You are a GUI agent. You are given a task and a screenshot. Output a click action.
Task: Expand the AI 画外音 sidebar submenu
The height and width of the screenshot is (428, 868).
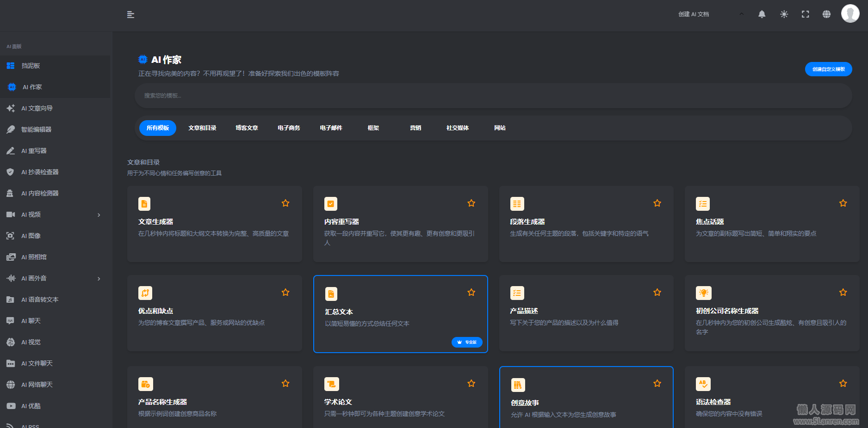click(99, 279)
